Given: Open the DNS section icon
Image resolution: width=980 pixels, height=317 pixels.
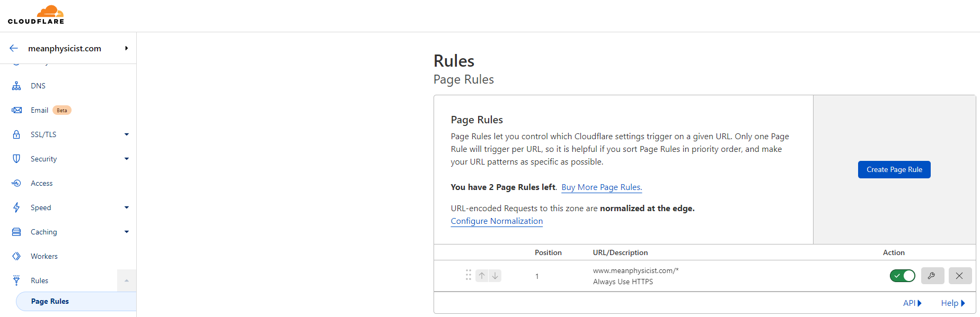Looking at the screenshot, I should [16, 86].
